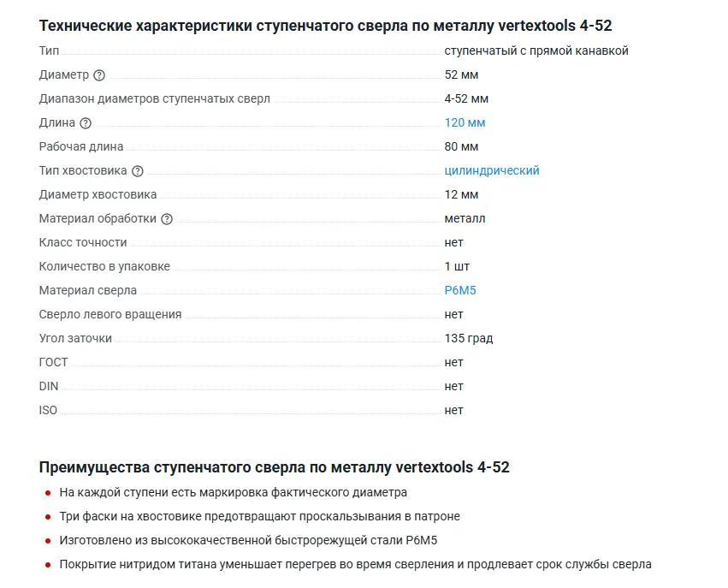Image resolution: width=728 pixels, height=588 pixels.
Task: Click the Количество в упаковке label
Action: click(104, 266)
